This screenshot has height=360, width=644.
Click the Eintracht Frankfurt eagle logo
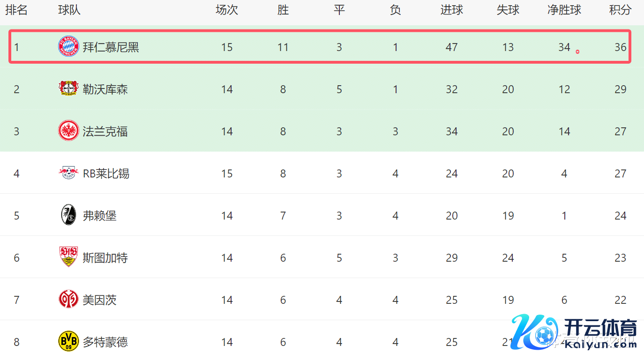[68, 131]
